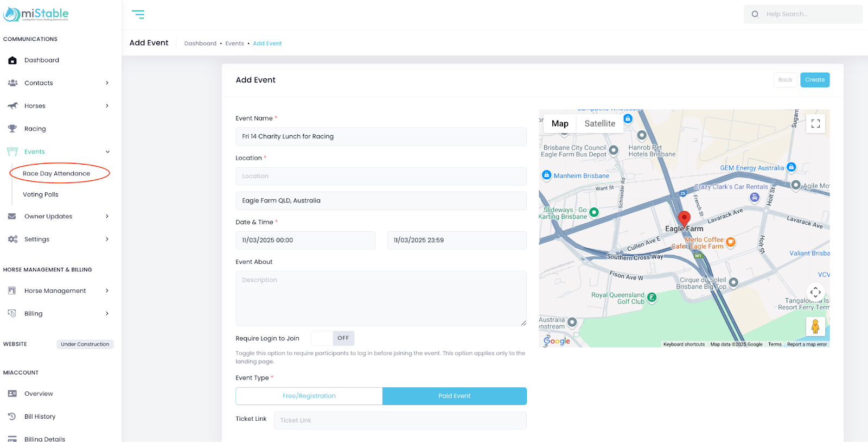Go to Events via breadcrumb link
Image resolution: width=868 pixels, height=442 pixels.
point(234,43)
